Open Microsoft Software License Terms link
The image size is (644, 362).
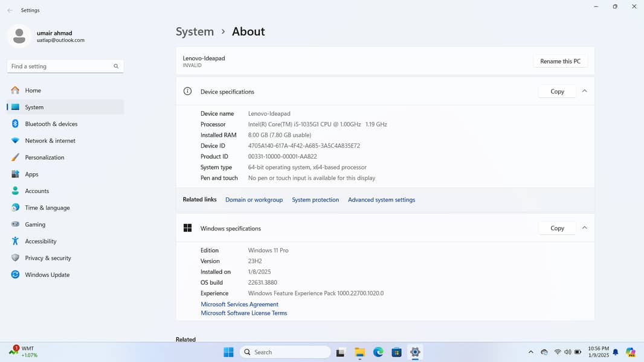(x=243, y=313)
